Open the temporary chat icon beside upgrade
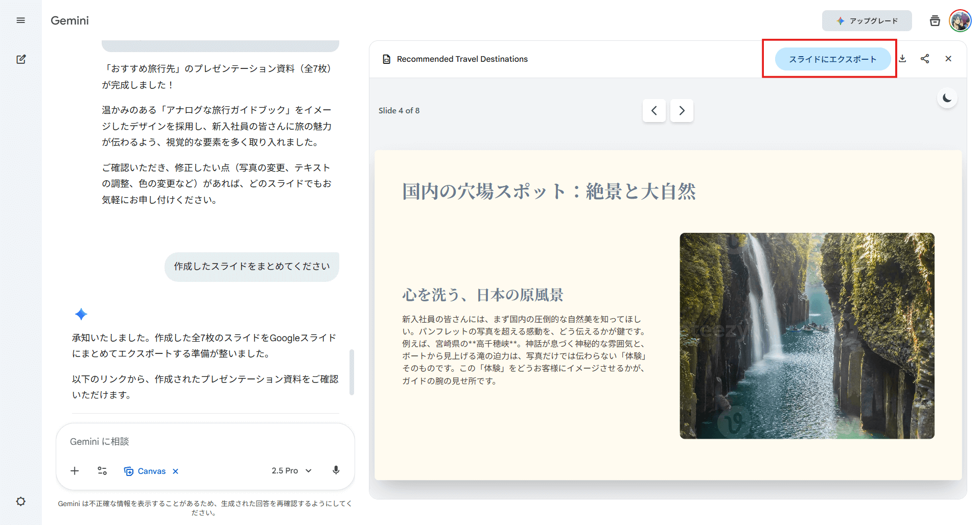 click(x=935, y=21)
